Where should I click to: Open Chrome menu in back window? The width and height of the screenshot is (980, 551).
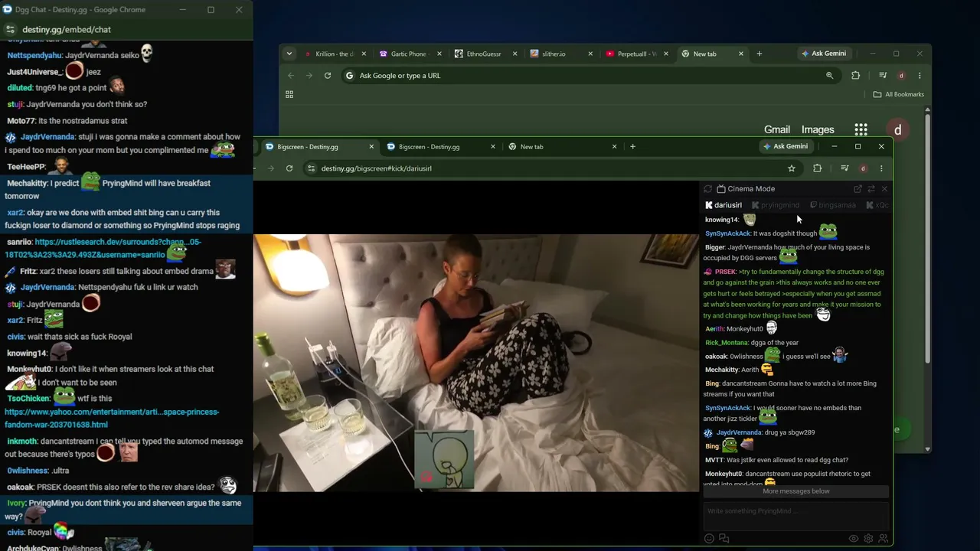click(x=920, y=76)
